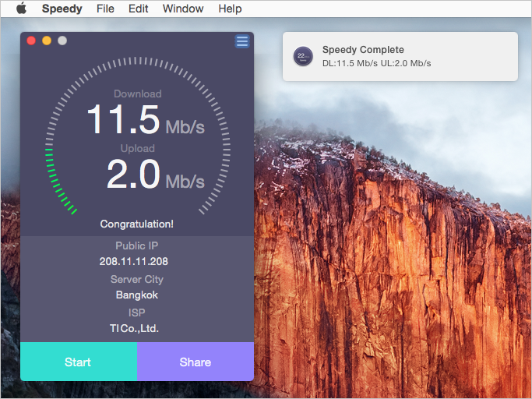Close the Speedy window with red button
532x399 pixels.
[x=31, y=41]
